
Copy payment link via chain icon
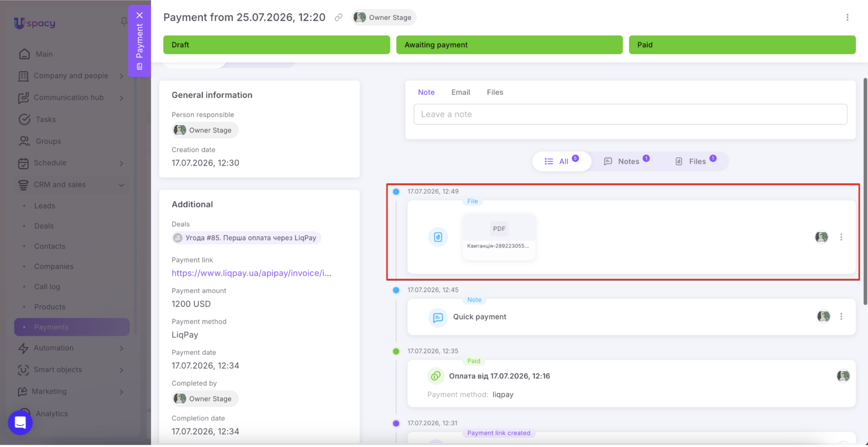338,17
